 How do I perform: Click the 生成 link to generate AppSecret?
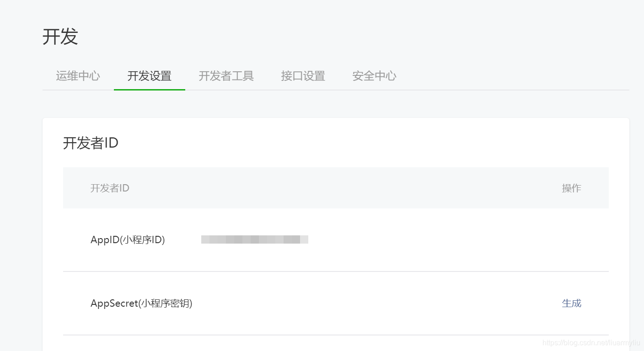click(x=571, y=303)
